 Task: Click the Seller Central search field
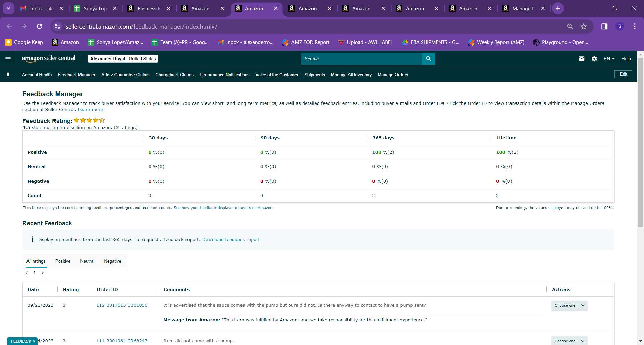pyautogui.click(x=362, y=59)
